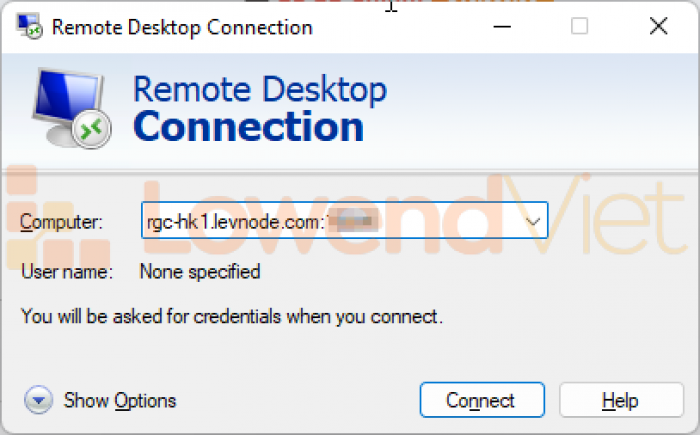This screenshot has width=700, height=435.
Task: Connect to the remote computer
Action: pyautogui.click(x=482, y=400)
